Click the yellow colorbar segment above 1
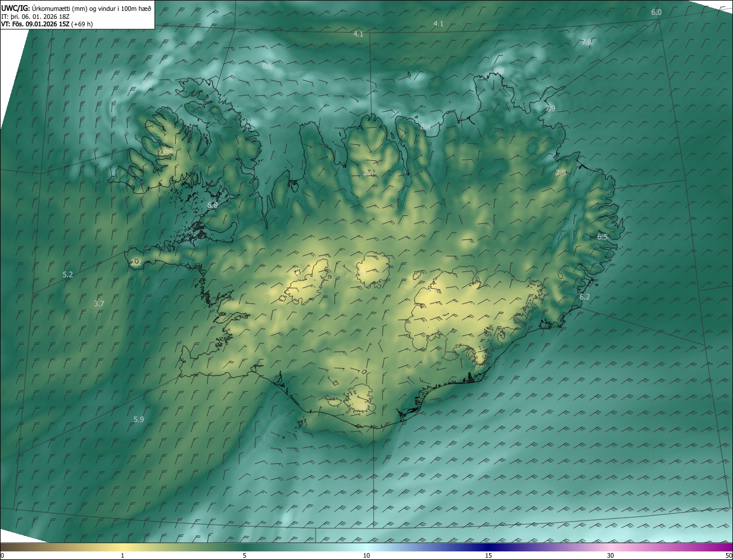Image resolution: width=733 pixels, height=560 pixels. pyautogui.click(x=123, y=547)
